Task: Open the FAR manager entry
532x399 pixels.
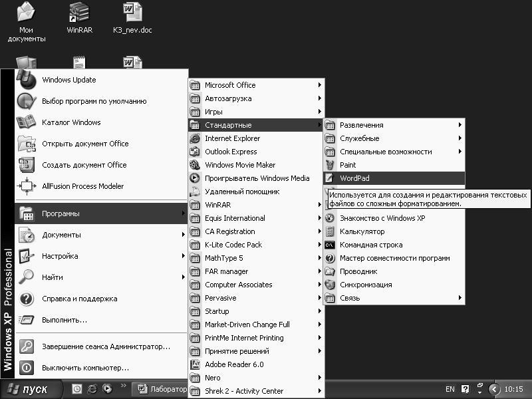Action: click(x=255, y=271)
